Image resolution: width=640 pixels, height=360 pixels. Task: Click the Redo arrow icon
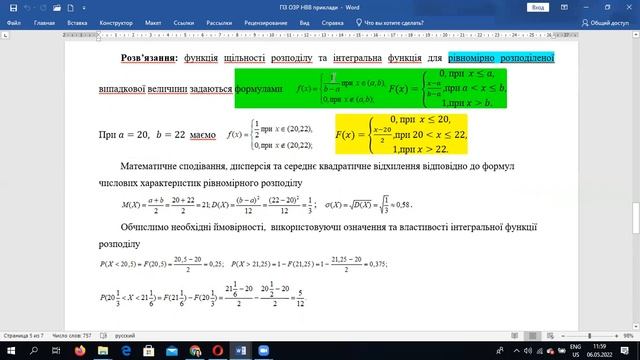point(42,8)
